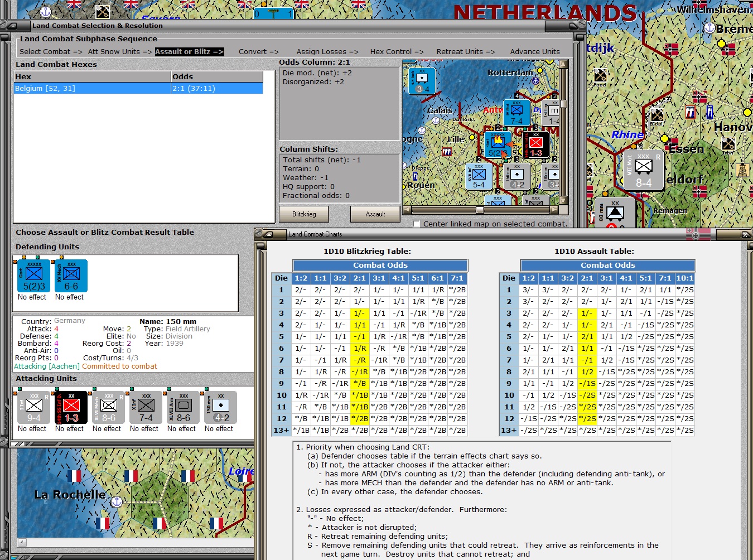
Task: Choose the Blitzkrieg combat table button
Action: (304, 214)
